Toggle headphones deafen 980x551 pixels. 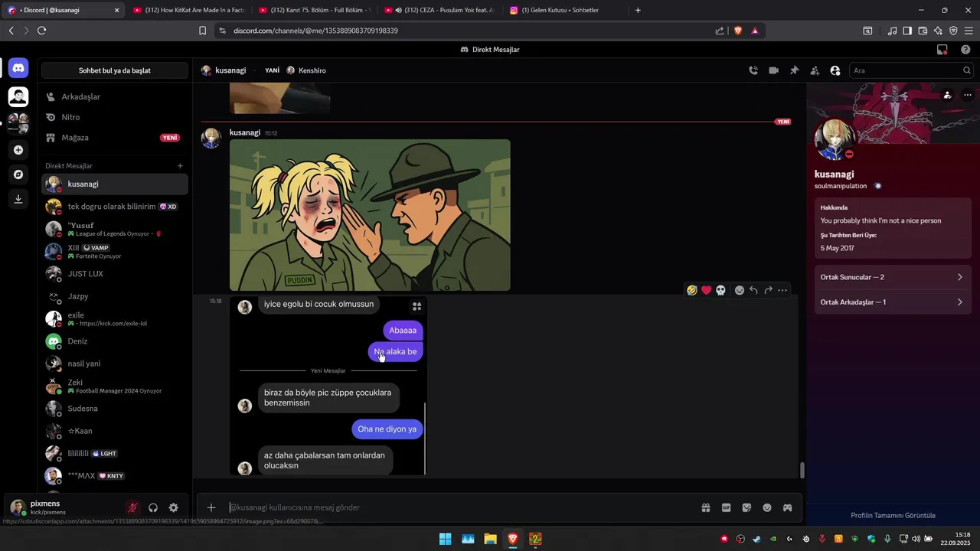153,507
